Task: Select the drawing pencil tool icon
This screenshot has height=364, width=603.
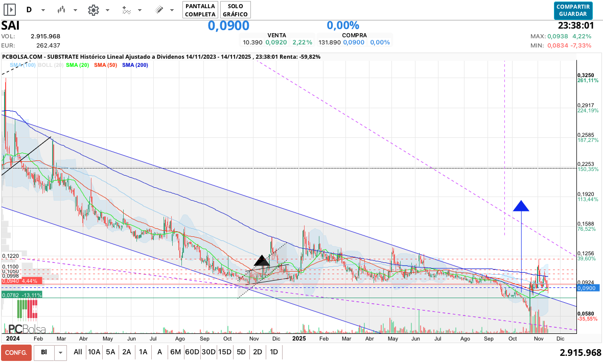Action: tap(159, 10)
